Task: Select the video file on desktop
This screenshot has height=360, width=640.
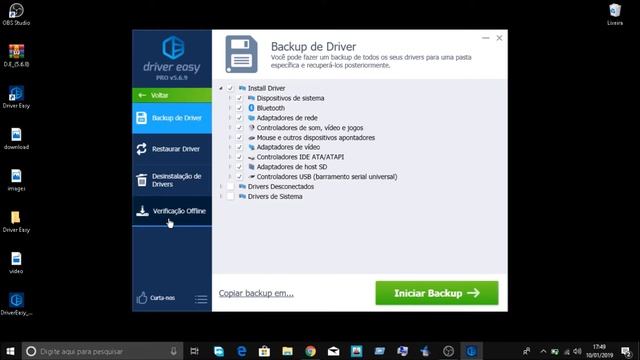Action: [16, 262]
